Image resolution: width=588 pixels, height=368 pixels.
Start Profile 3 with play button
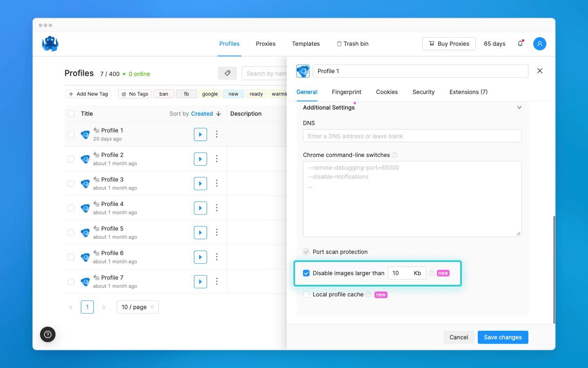click(200, 184)
